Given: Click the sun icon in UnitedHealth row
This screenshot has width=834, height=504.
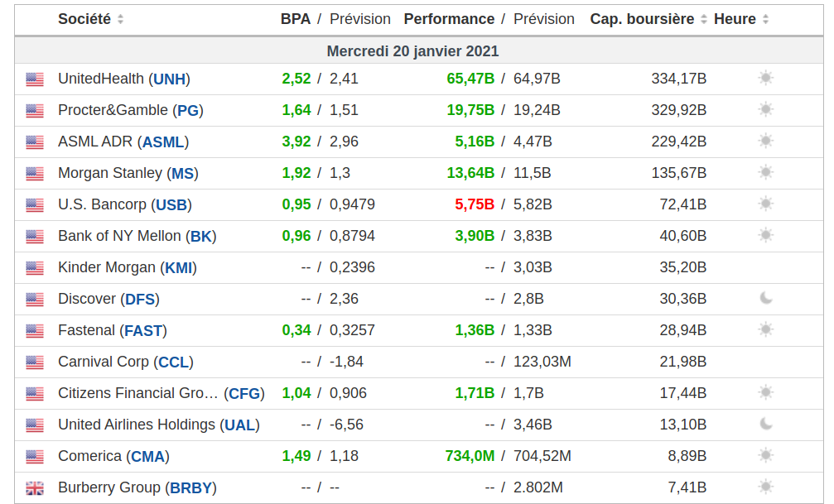Looking at the screenshot, I should point(766,79).
